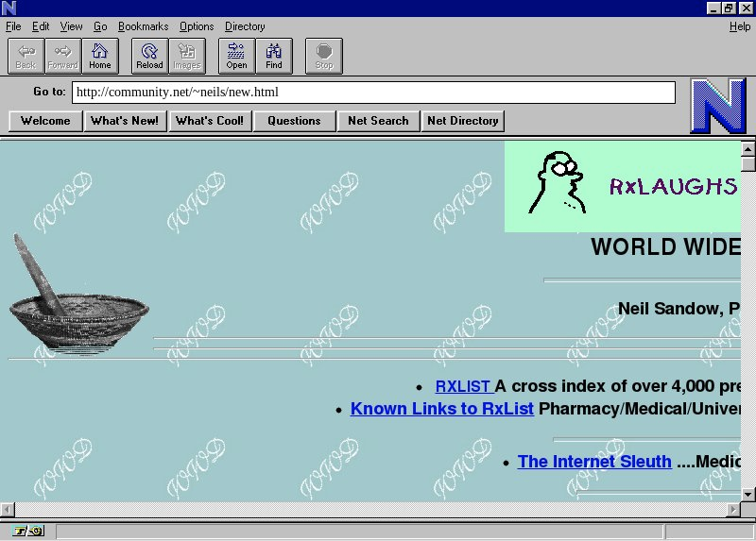Open Find with the binoculars icon
The height and width of the screenshot is (541, 756).
pyautogui.click(x=273, y=57)
